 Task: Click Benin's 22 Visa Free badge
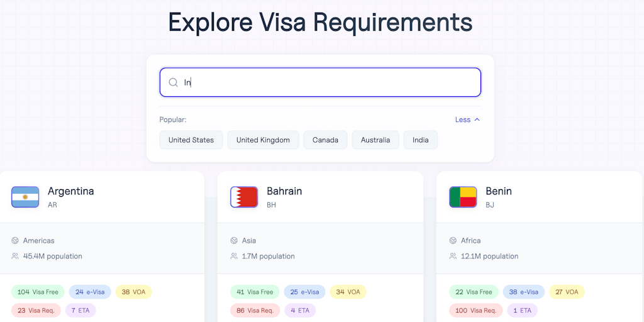point(474,292)
